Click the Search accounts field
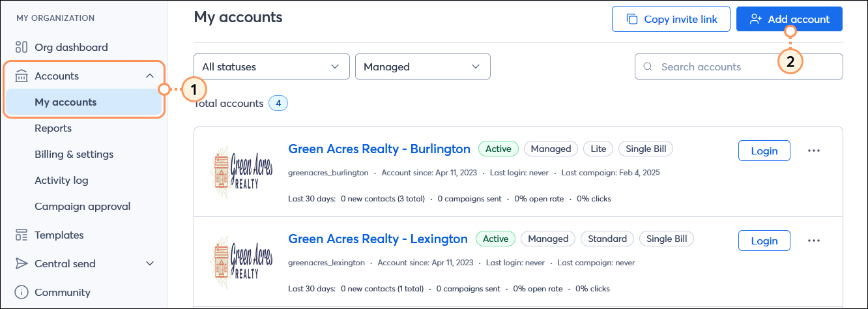This screenshot has width=868, height=309. click(x=738, y=66)
